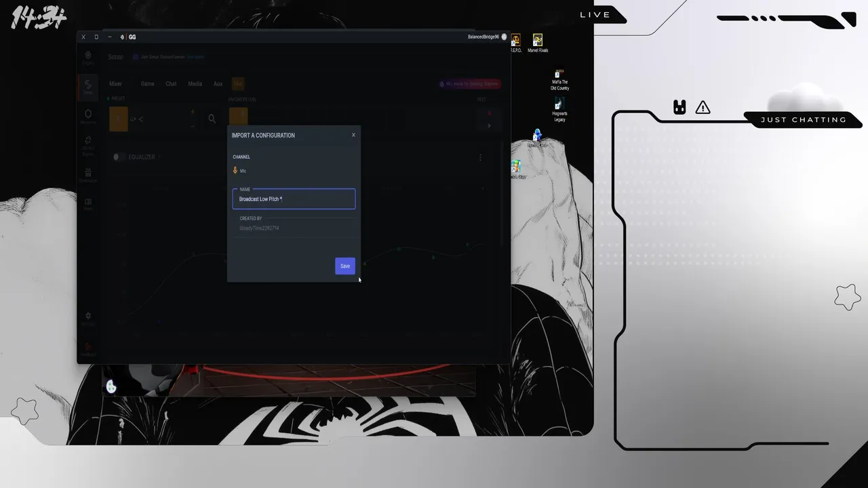This screenshot has width=868, height=488.
Task: Switch to the Chat tab
Action: (171, 84)
